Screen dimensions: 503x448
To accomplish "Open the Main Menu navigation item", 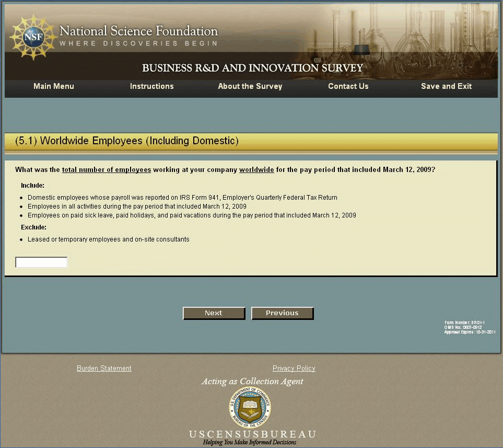I will [54, 86].
